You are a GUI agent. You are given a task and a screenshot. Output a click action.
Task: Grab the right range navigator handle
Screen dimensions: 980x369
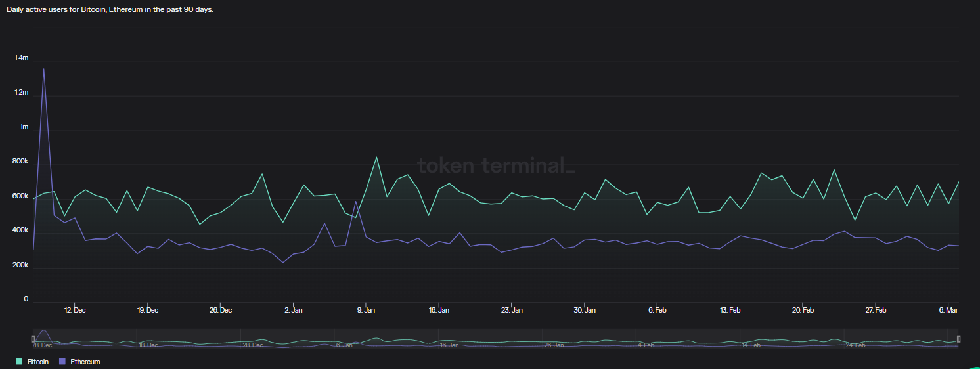[x=959, y=339]
